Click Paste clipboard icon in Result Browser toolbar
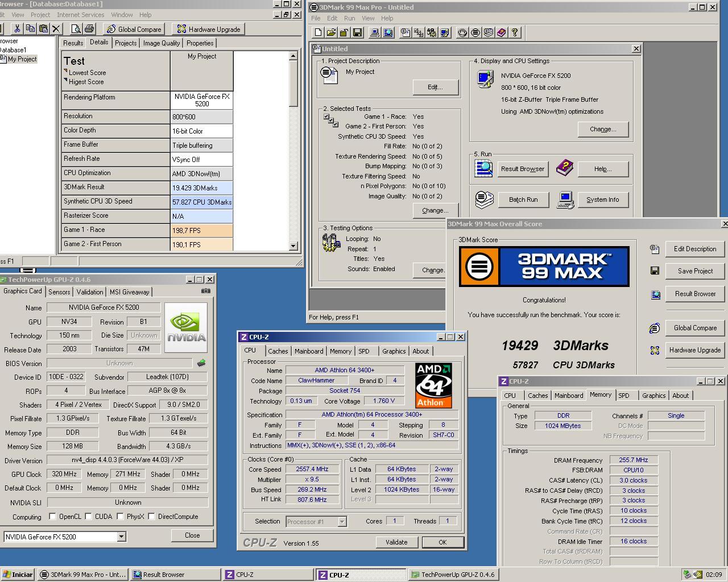728x582 pixels. (43, 29)
